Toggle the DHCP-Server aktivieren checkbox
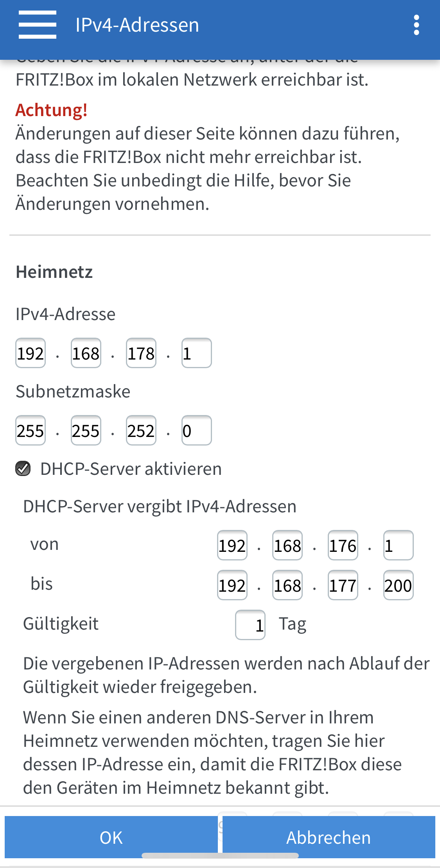The width and height of the screenshot is (440, 868). (23, 468)
